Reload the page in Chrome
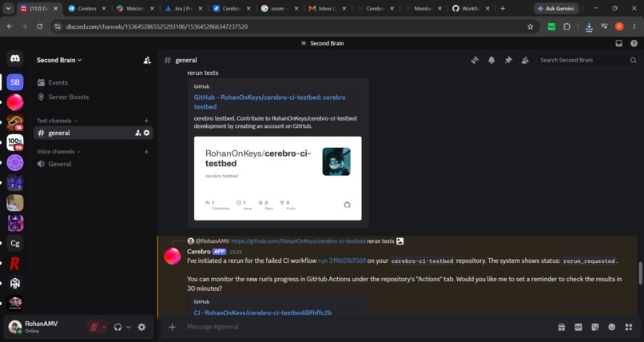This screenshot has width=644, height=342. coord(39,26)
